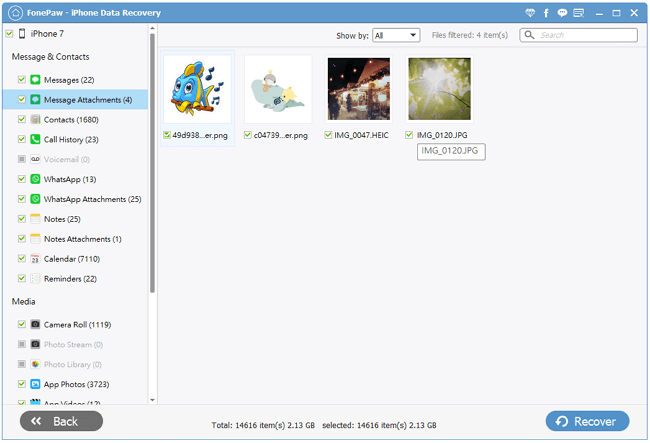Open the Show by dropdown
This screenshot has width=650, height=443.
(396, 35)
